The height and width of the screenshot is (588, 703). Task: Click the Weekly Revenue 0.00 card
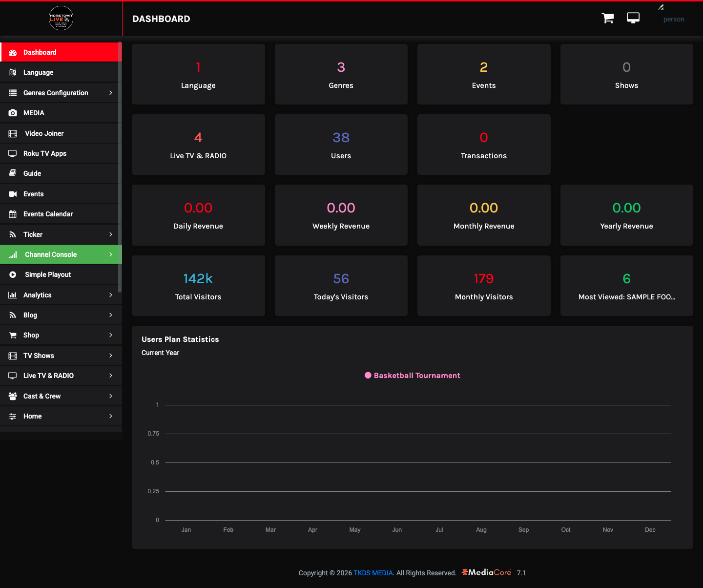click(341, 215)
